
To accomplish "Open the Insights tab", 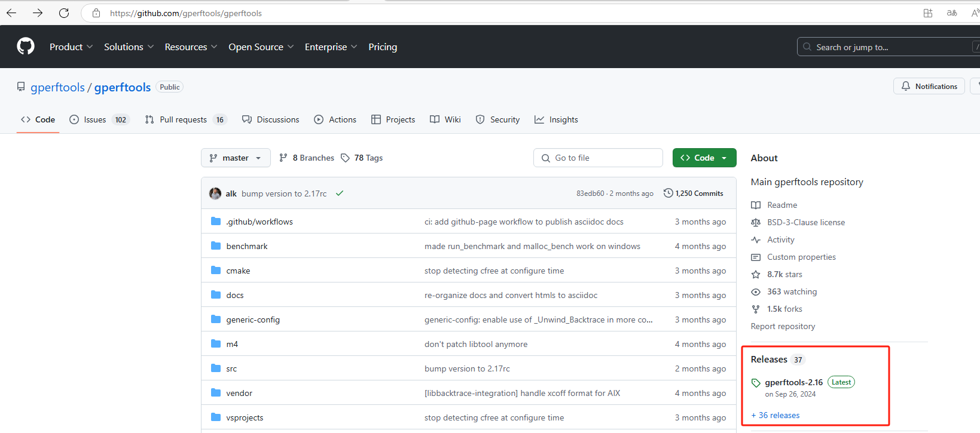I will pyautogui.click(x=557, y=119).
